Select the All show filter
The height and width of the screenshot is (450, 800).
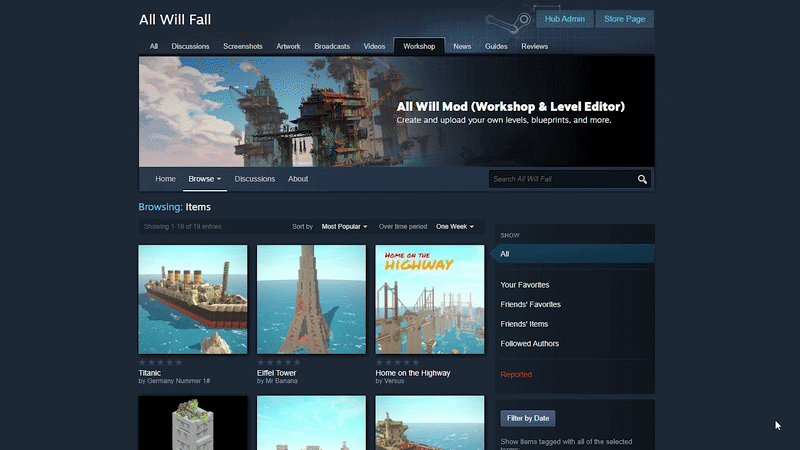(x=572, y=254)
